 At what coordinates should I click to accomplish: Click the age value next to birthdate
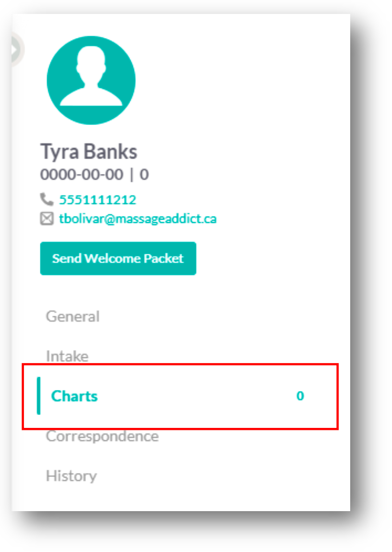pyautogui.click(x=144, y=175)
